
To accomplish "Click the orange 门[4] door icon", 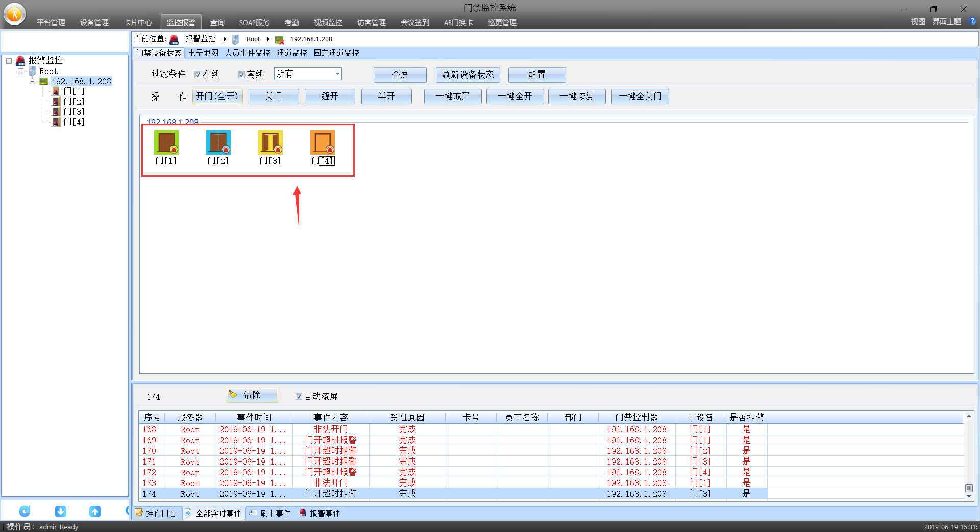I will 322,142.
